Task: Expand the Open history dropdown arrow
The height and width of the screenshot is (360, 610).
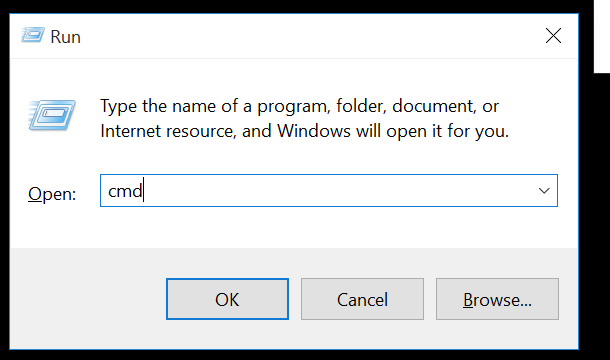Action: pos(544,191)
